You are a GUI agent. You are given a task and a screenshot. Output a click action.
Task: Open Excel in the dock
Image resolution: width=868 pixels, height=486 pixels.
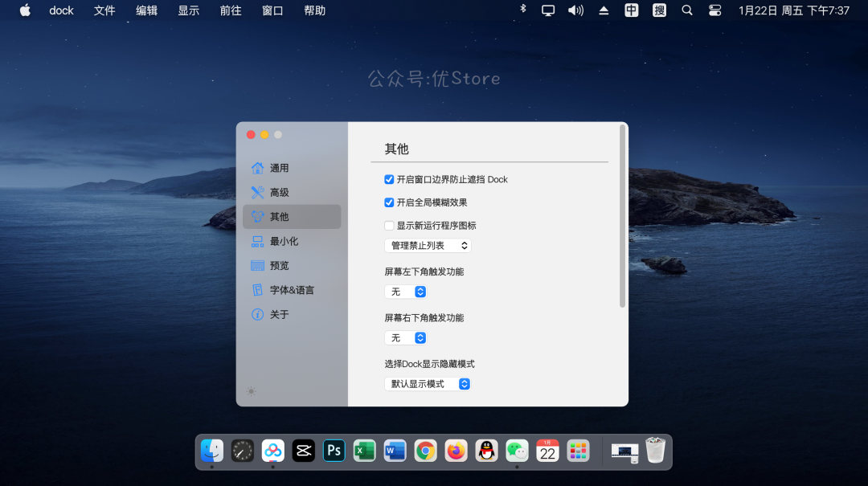tap(364, 451)
